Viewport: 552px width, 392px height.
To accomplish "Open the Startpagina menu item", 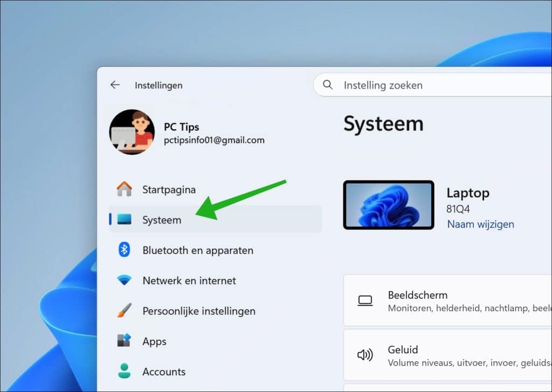I will coord(215,190).
